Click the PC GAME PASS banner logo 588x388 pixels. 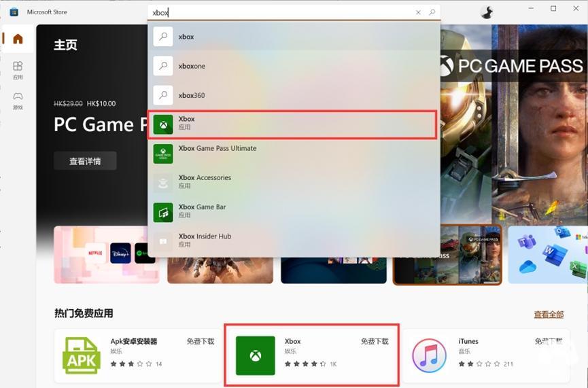click(x=511, y=66)
